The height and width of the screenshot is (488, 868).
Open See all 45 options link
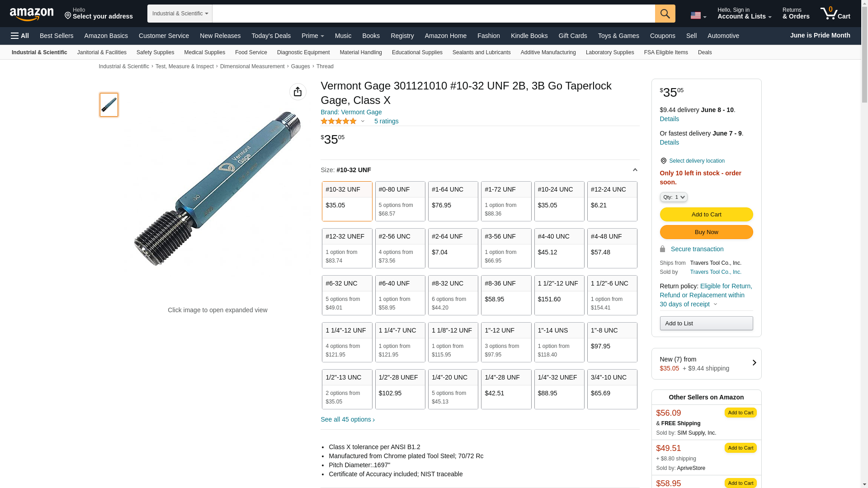coord(347,419)
